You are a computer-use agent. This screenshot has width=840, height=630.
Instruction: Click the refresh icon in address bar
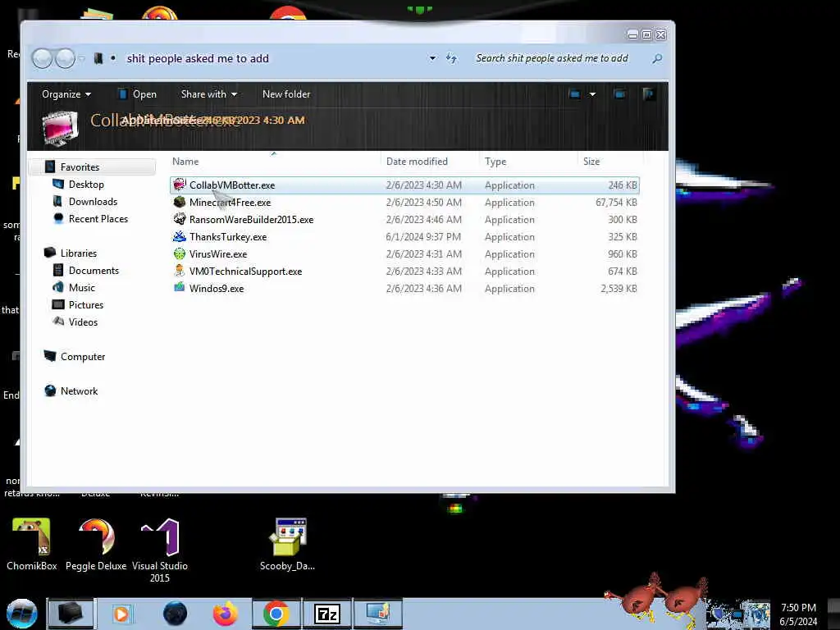(x=452, y=58)
